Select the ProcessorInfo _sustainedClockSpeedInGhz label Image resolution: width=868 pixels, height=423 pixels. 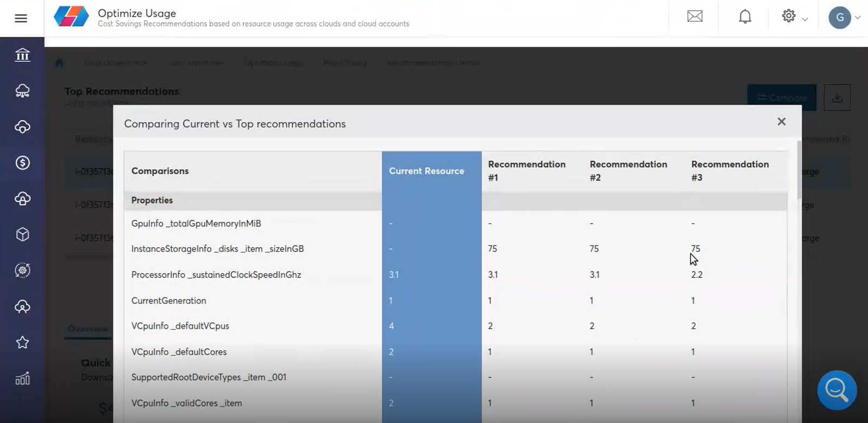point(216,275)
